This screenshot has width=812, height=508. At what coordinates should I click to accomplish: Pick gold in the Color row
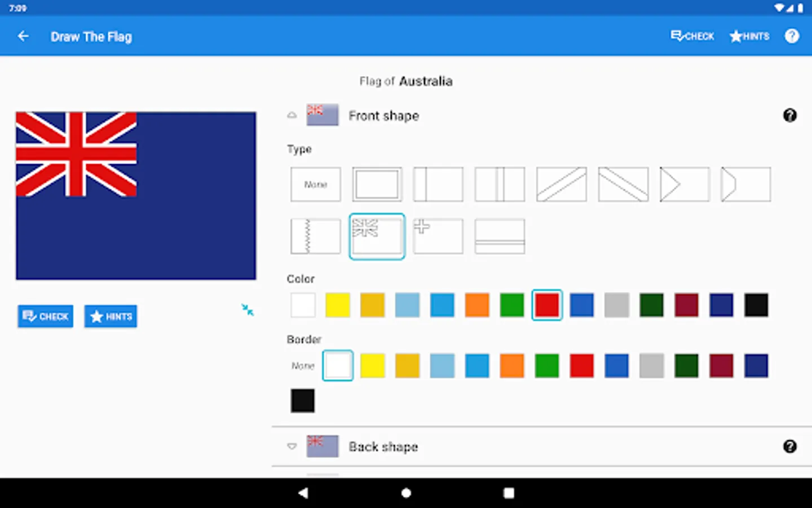[373, 305]
